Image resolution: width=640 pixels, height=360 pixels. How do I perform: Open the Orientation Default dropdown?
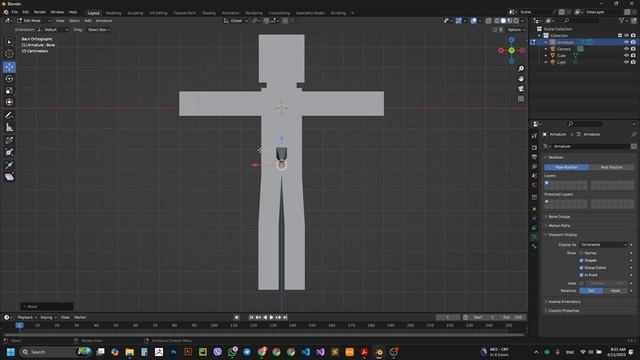(x=53, y=30)
